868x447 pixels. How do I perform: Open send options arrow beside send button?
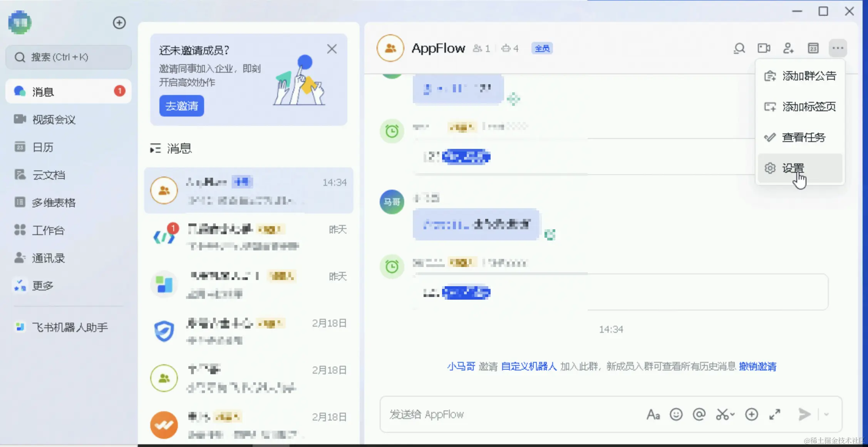[x=826, y=414]
